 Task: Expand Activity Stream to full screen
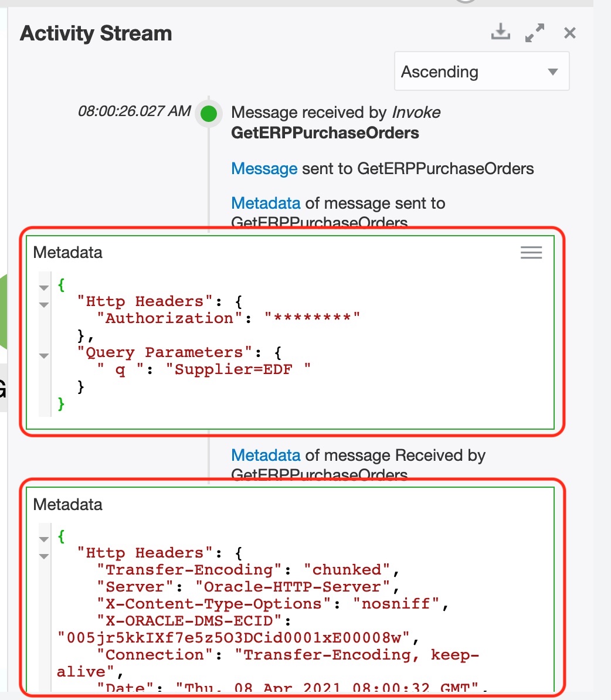[535, 33]
